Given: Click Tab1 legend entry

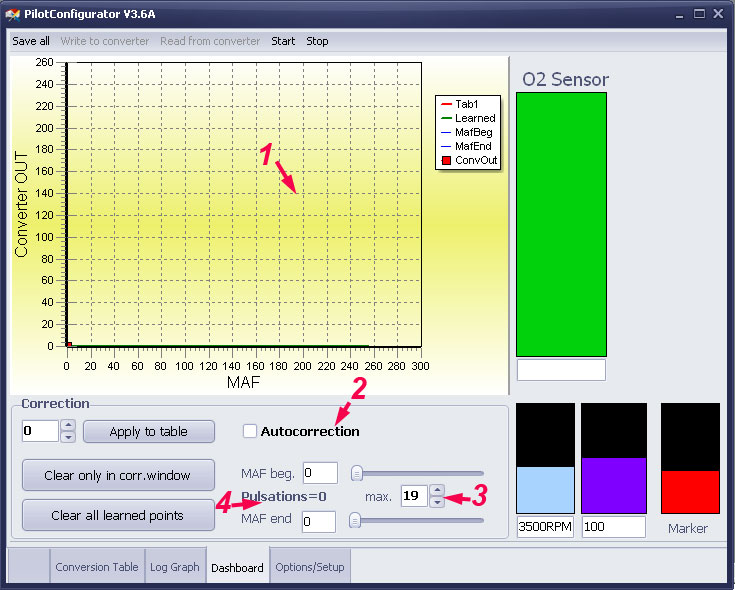Looking at the screenshot, I should 460,104.
